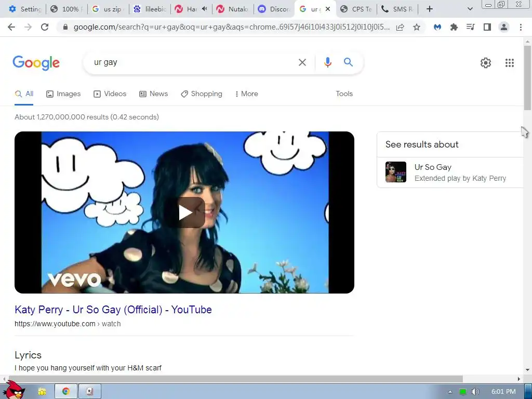Select the Videos results filter

[x=110, y=94]
